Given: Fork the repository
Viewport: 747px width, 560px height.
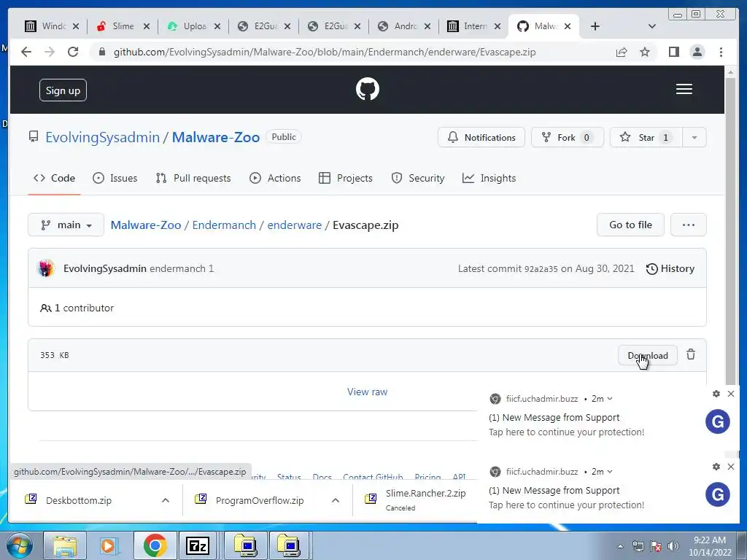Looking at the screenshot, I should point(568,138).
